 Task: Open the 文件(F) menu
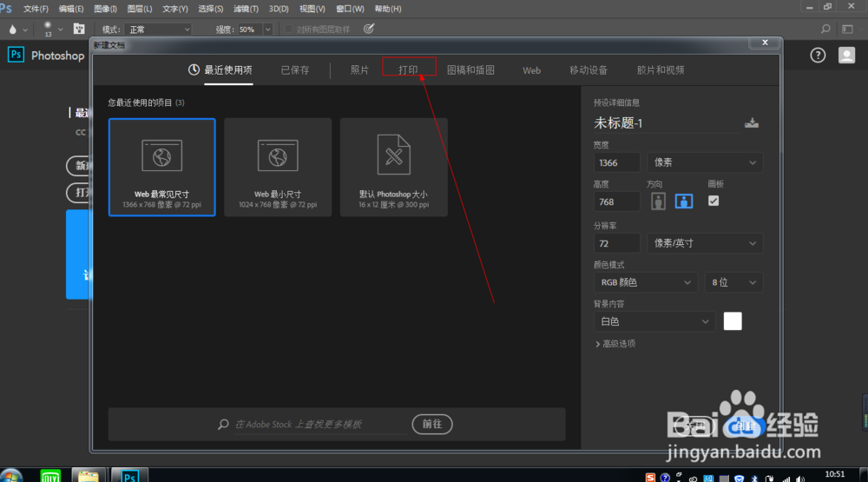(x=36, y=9)
